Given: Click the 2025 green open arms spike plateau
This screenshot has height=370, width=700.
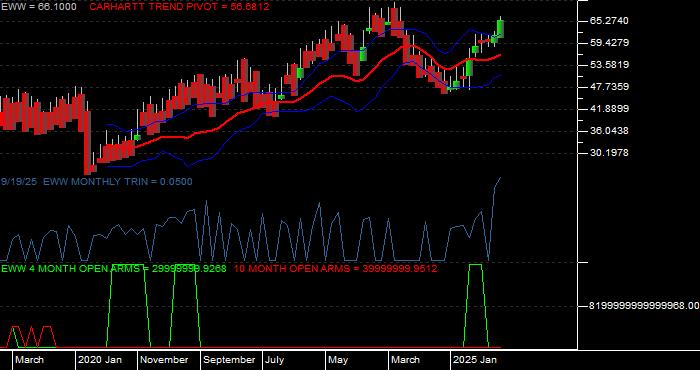Looking at the screenshot, I should click(x=475, y=265).
